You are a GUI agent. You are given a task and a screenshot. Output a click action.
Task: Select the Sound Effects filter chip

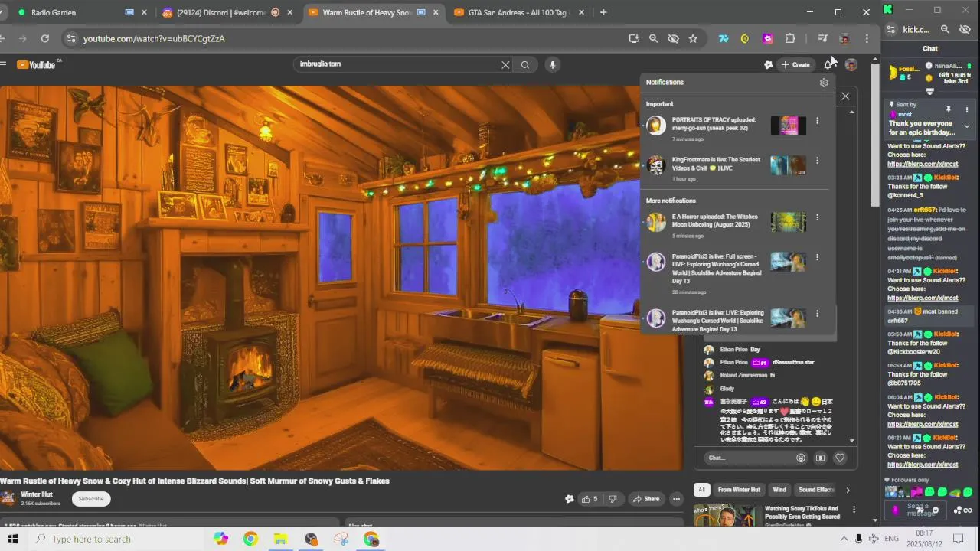[x=816, y=490]
